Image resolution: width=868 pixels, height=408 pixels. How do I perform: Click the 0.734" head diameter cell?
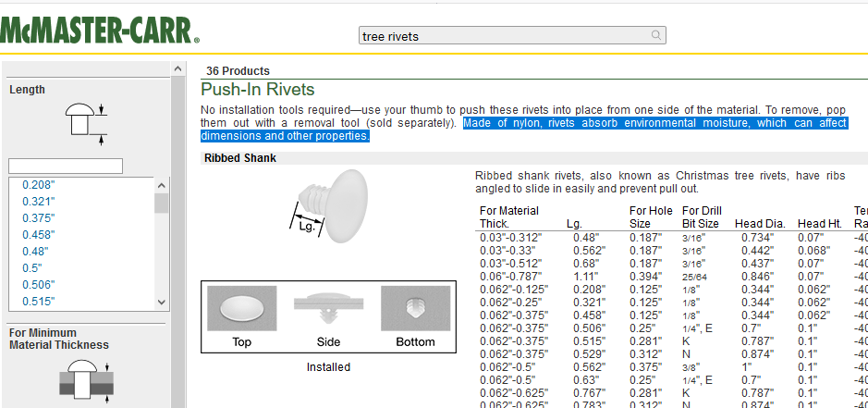point(758,237)
